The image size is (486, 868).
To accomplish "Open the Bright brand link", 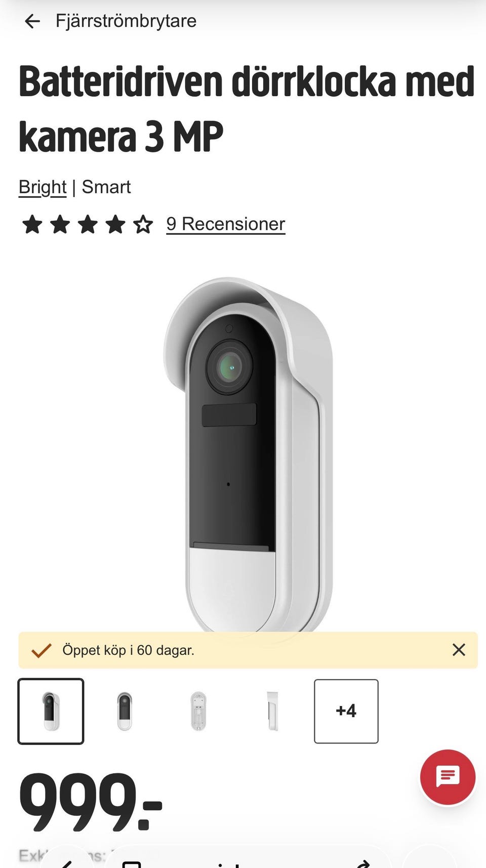I will (x=43, y=187).
